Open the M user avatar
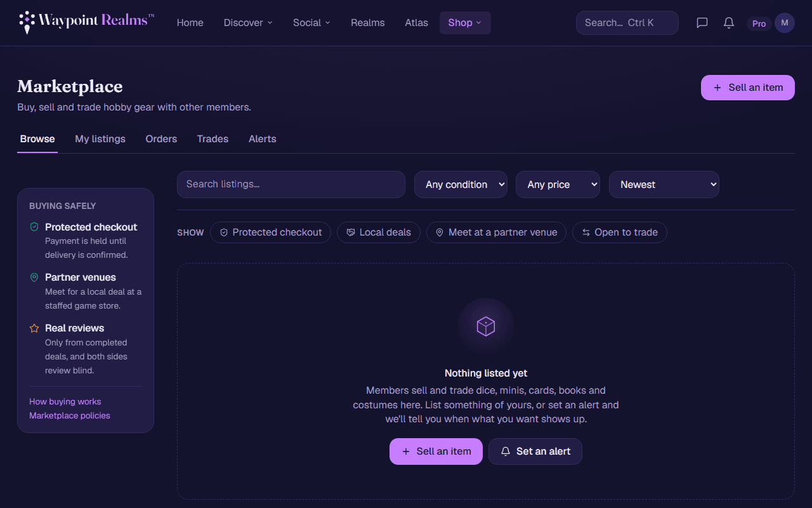This screenshot has height=508, width=812. (785, 23)
